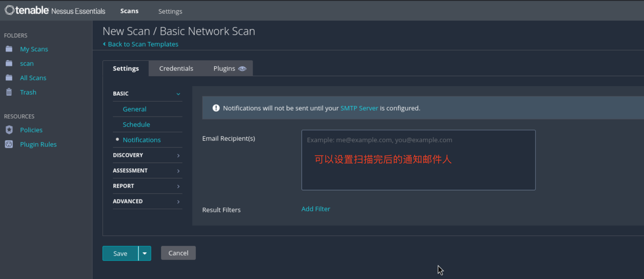Open My Scans folder
Image resolution: width=644 pixels, height=279 pixels.
[x=34, y=49]
